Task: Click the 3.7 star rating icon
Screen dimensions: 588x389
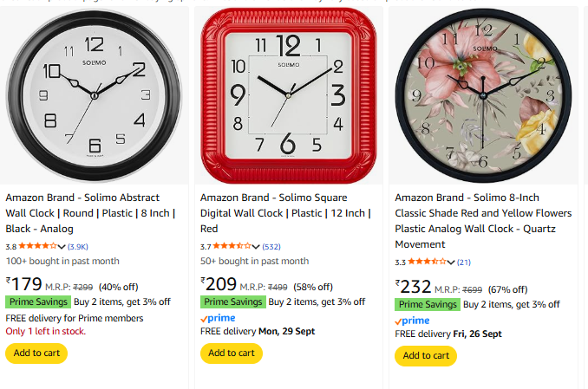Action: click(x=232, y=247)
